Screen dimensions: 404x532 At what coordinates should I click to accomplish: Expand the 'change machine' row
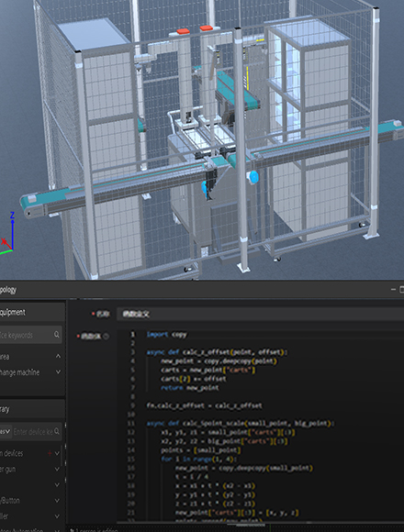58,372
